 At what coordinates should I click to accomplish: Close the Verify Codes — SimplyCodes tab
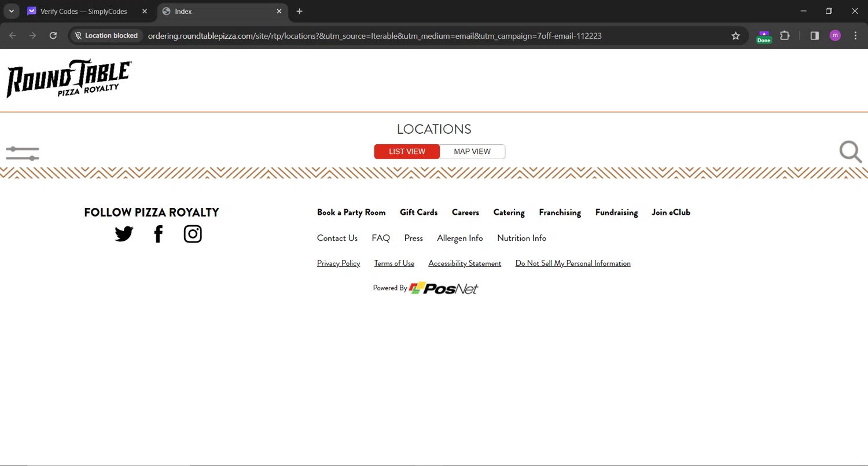pos(145,12)
